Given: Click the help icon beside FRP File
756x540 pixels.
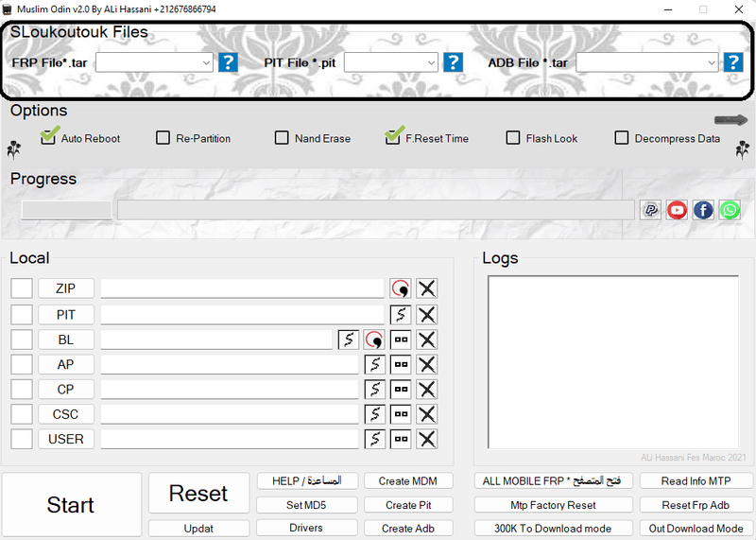Looking at the screenshot, I should (228, 62).
